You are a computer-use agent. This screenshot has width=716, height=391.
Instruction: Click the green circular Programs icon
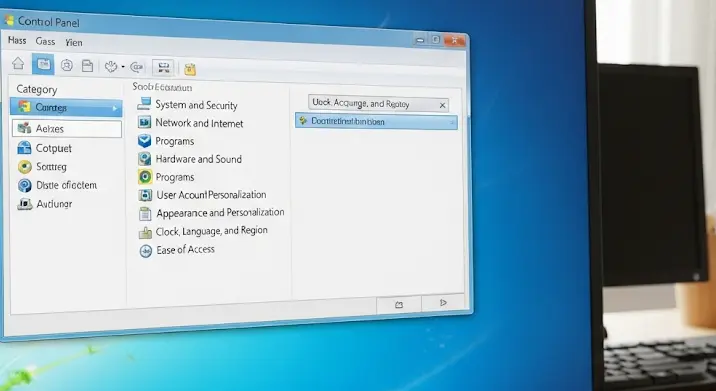point(145,177)
